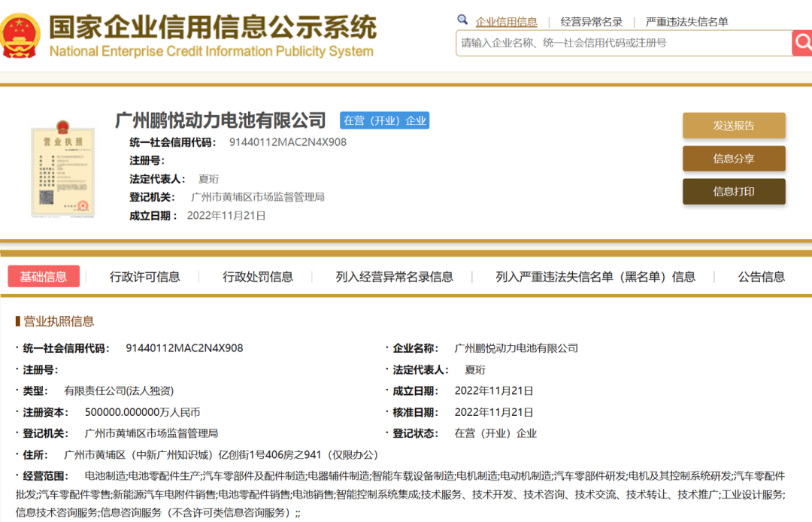812x522 pixels.
Task: Pick the 严重违法失信名单 search category
Action: (x=686, y=22)
